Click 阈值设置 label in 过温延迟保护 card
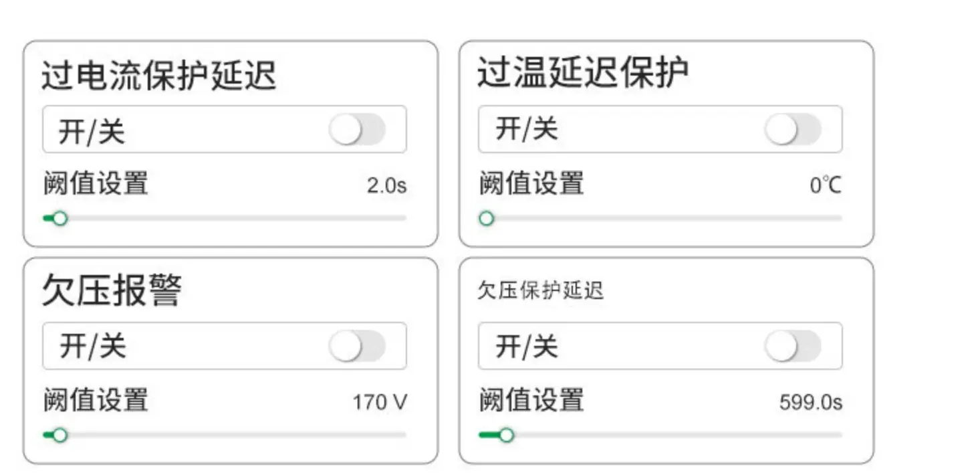The height and width of the screenshot is (473, 980). 531,183
